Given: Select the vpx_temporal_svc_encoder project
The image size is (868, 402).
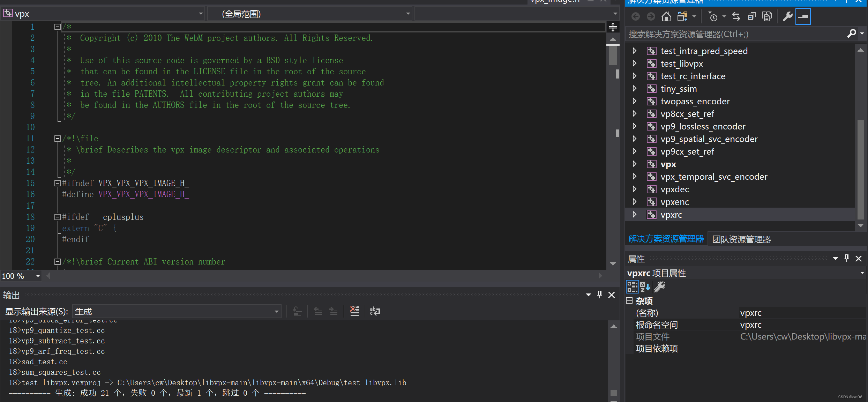Looking at the screenshot, I should tap(713, 177).
